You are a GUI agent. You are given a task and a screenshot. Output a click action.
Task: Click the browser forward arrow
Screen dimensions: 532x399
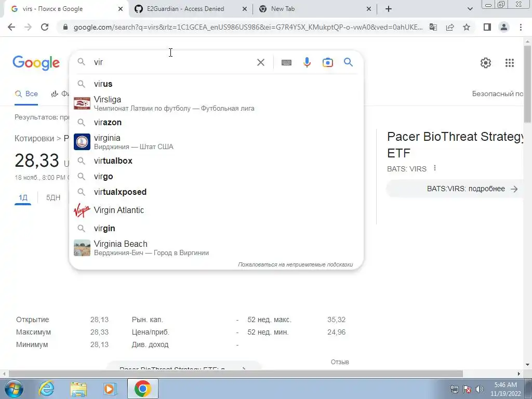(x=28, y=27)
